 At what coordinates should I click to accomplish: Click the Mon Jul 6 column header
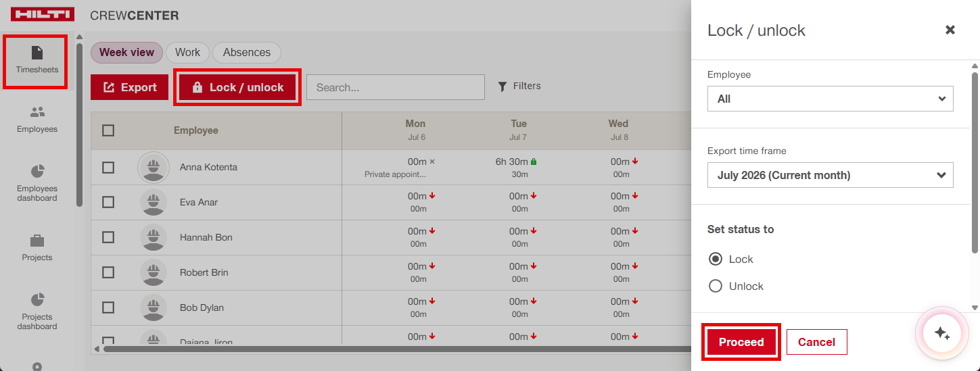416,130
